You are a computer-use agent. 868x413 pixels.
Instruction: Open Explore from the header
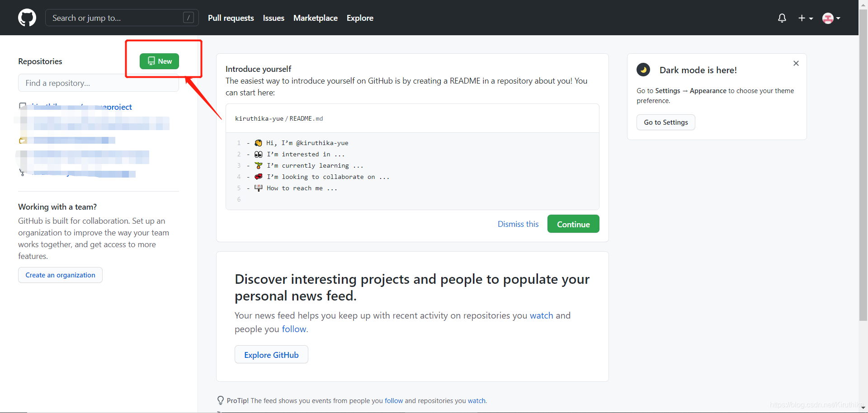[360, 18]
